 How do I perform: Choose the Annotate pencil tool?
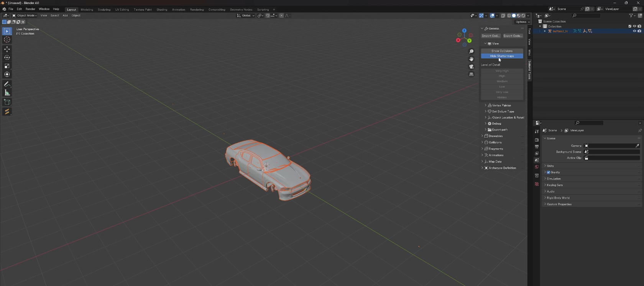click(7, 84)
